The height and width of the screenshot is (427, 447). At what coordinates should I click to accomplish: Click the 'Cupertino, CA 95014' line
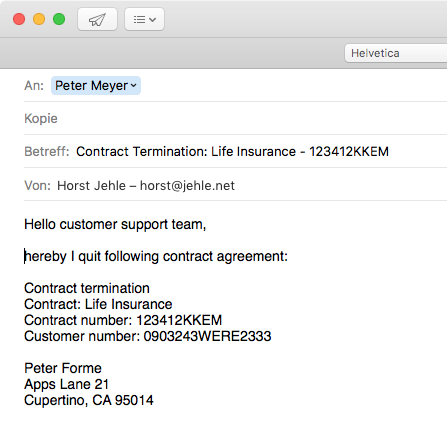click(x=89, y=400)
